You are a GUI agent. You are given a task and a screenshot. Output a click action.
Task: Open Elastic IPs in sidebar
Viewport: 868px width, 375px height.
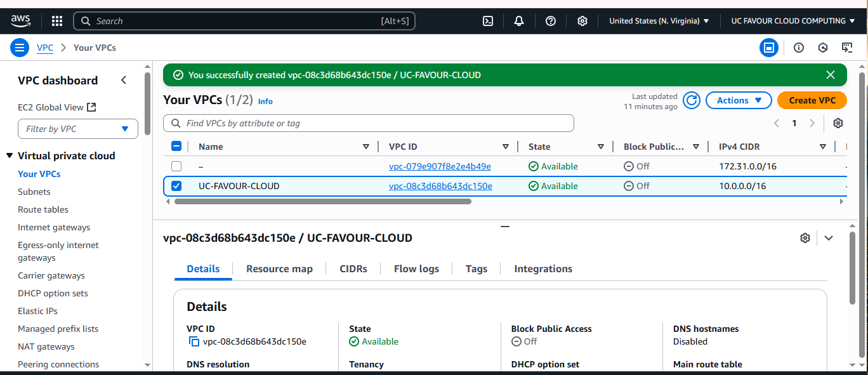[x=37, y=311]
